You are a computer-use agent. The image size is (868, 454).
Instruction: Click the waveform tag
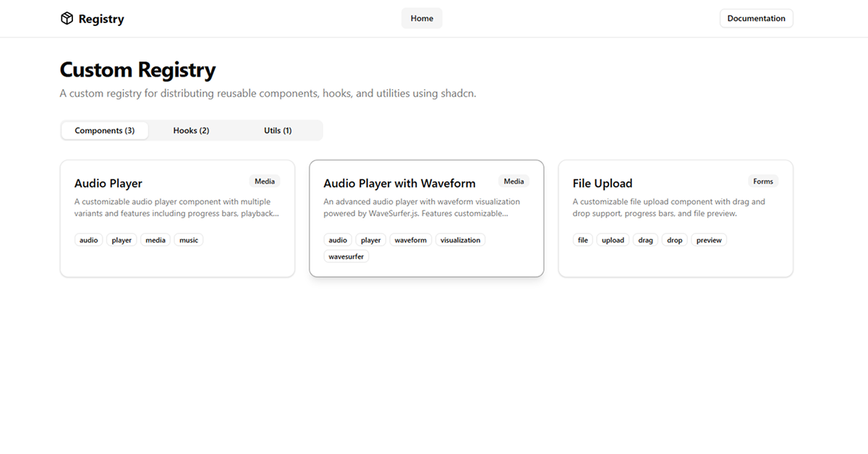(410, 239)
